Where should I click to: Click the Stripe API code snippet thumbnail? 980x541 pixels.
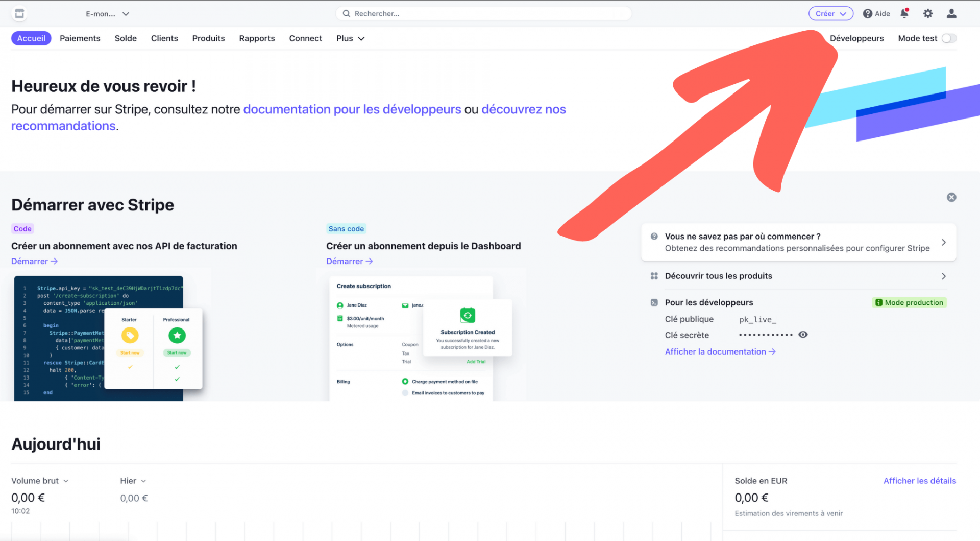108,338
